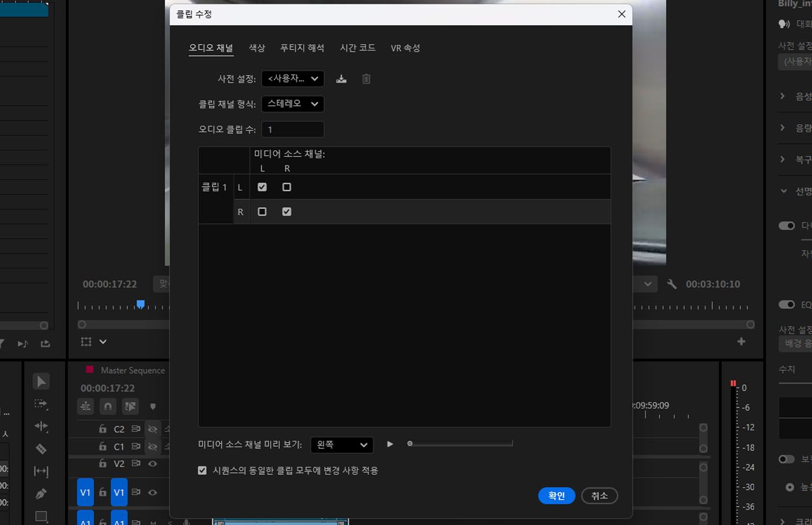812x525 pixels.
Task: Click the 취소 button to cancel
Action: tap(599, 496)
